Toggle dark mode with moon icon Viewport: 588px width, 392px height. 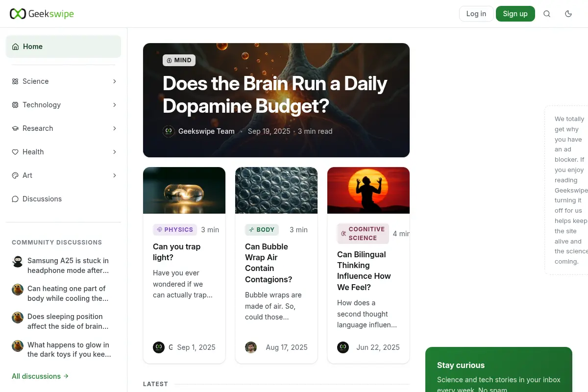(x=568, y=14)
